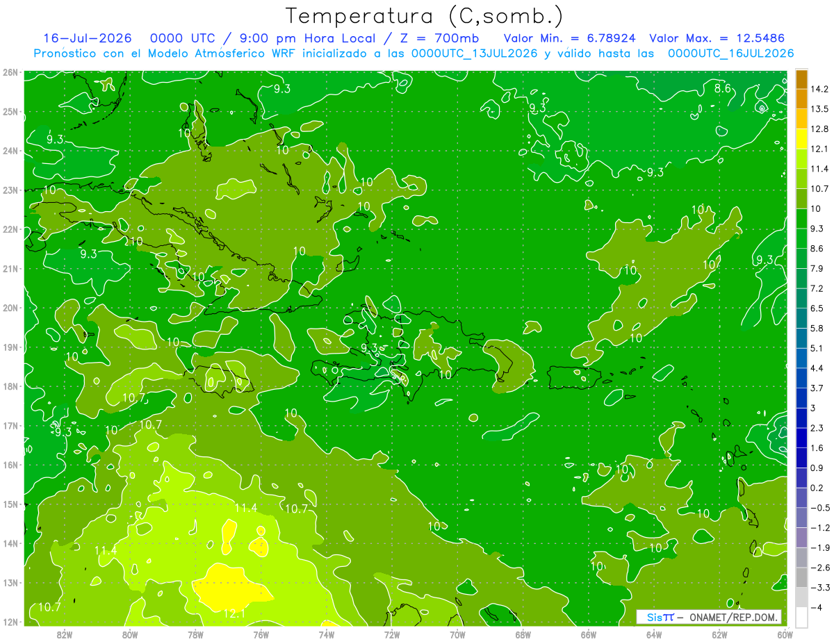This screenshot has height=644, width=834.
Task: Click the Jamaica island outline
Action: click(x=222, y=381)
